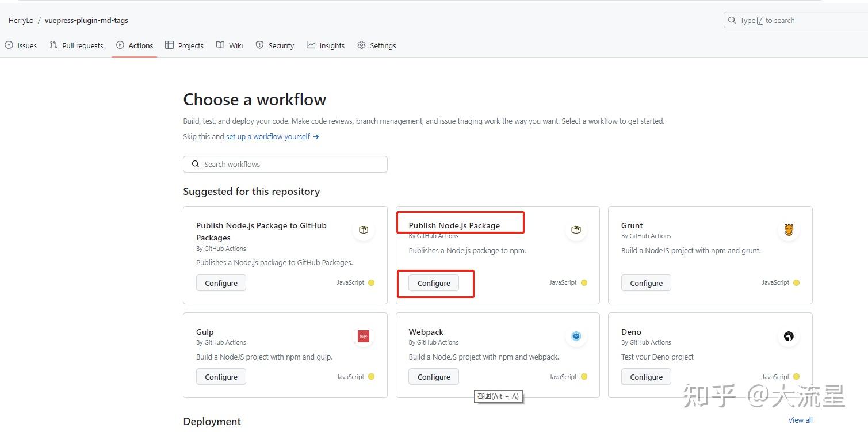Click the yellow JavaScript language dot on Grunt card
The width and height of the screenshot is (868, 432).
[796, 282]
